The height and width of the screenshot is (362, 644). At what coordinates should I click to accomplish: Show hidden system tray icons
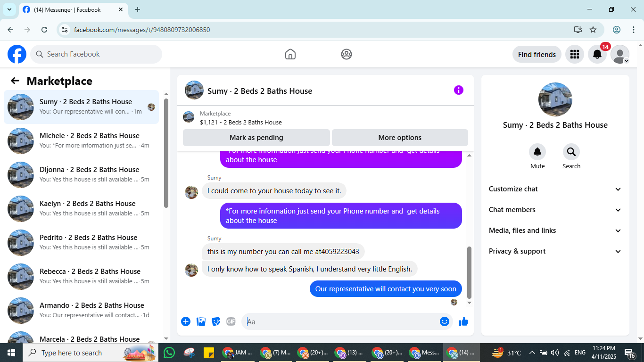point(532,353)
